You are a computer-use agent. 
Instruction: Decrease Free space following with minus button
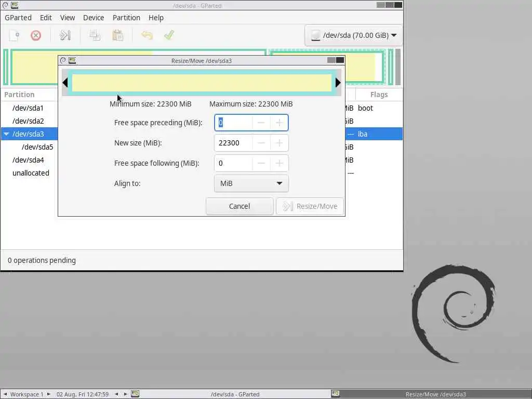point(261,163)
